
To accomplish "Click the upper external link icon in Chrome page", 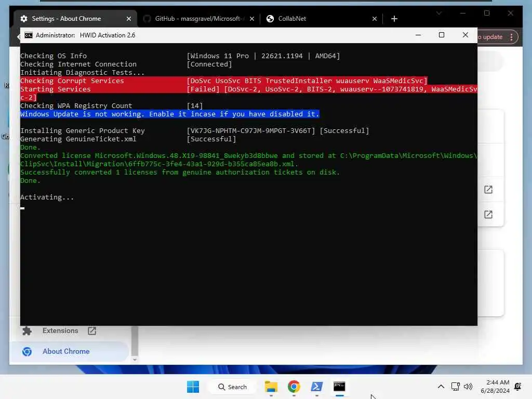I will click(488, 190).
